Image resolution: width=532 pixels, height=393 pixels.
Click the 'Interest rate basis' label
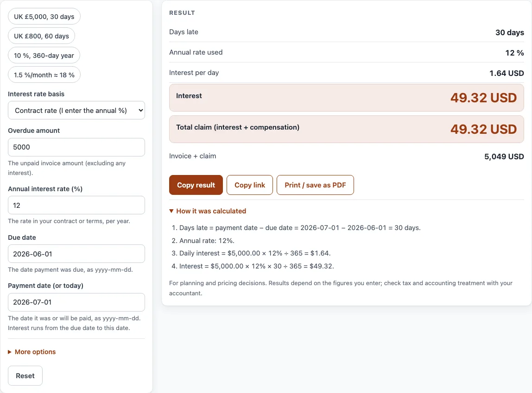pos(36,94)
